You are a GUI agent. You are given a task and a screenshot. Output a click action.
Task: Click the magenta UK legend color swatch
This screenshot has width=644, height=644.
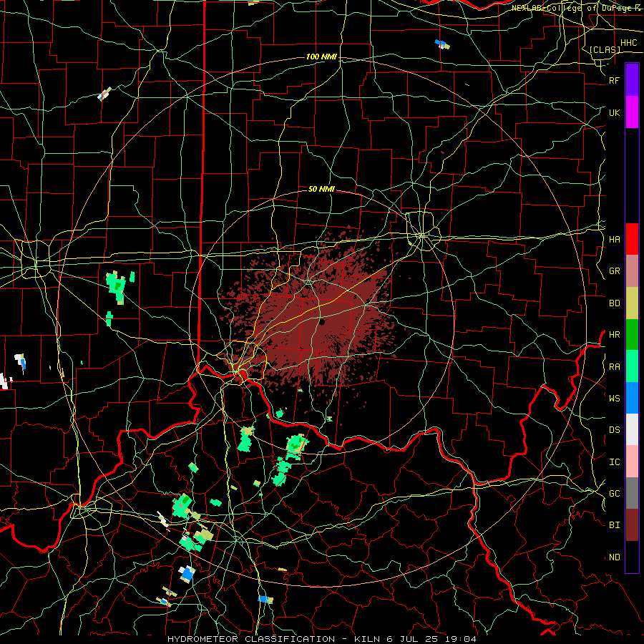click(x=632, y=112)
